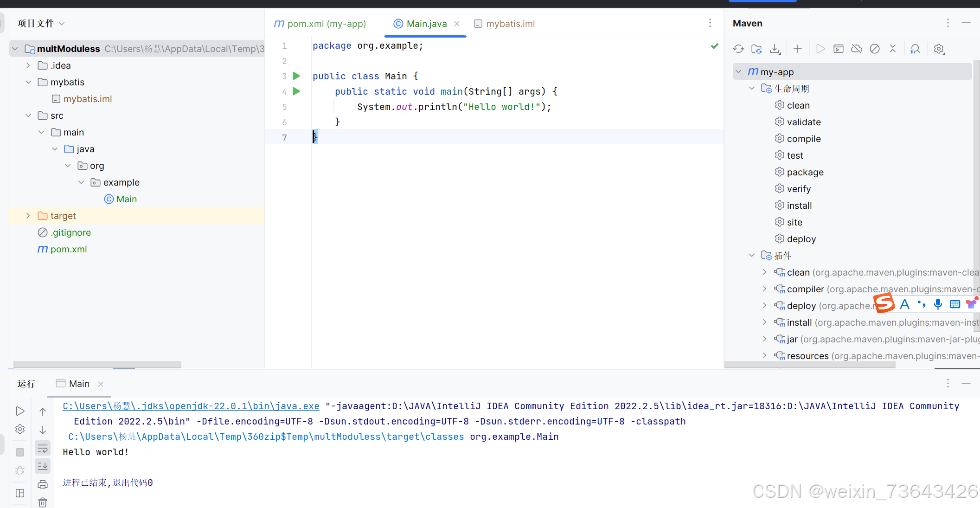Open Maven settings via the gear icon
980x508 pixels.
pyautogui.click(x=939, y=48)
